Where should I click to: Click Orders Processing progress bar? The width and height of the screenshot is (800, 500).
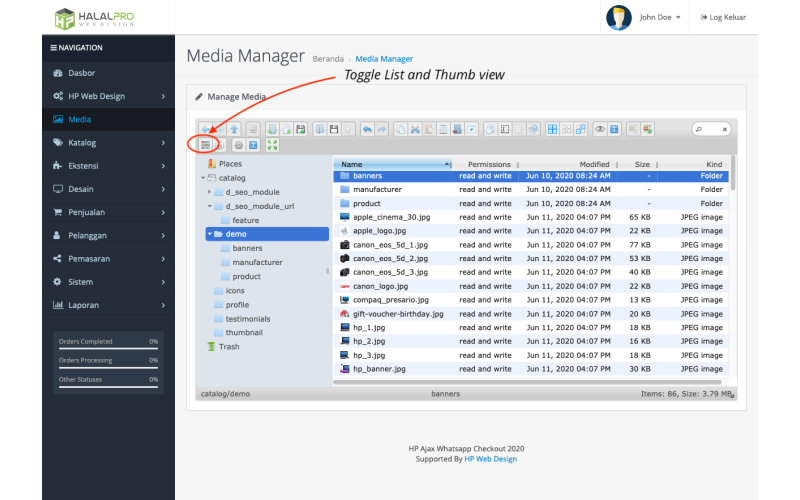108,367
